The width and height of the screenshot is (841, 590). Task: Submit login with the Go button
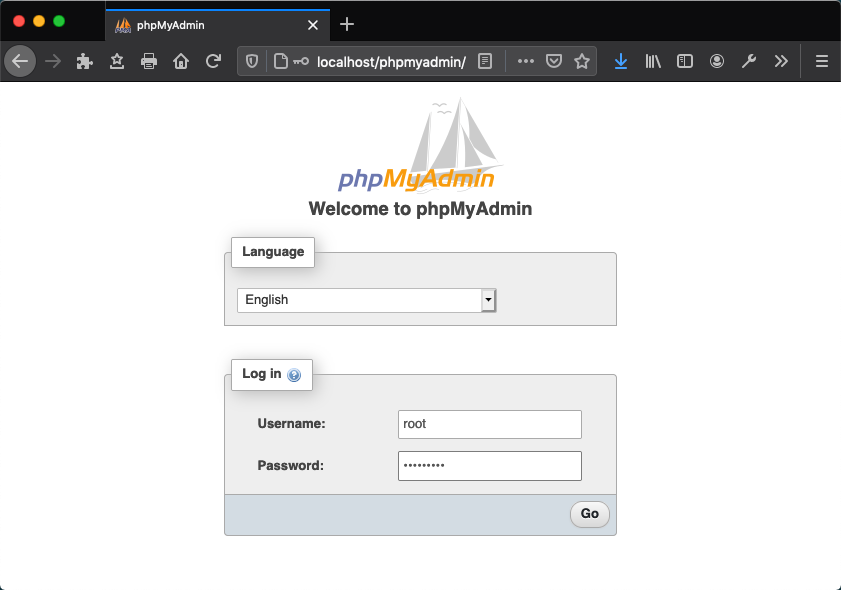click(x=589, y=514)
